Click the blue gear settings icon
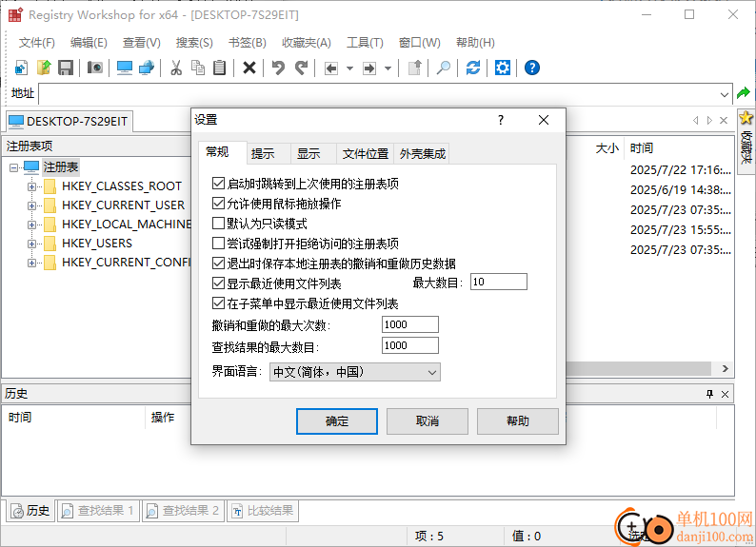Image resolution: width=756 pixels, height=547 pixels. (503, 68)
